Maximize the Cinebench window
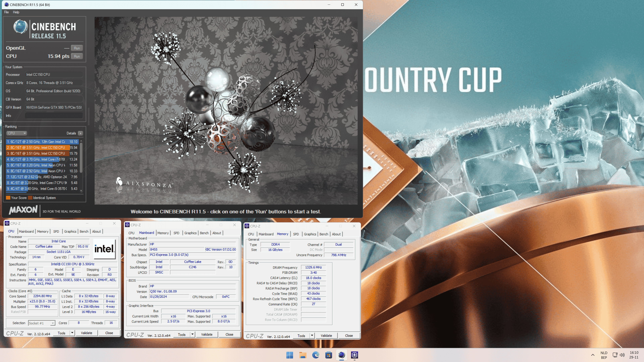The width and height of the screenshot is (644, 362). coord(342,5)
